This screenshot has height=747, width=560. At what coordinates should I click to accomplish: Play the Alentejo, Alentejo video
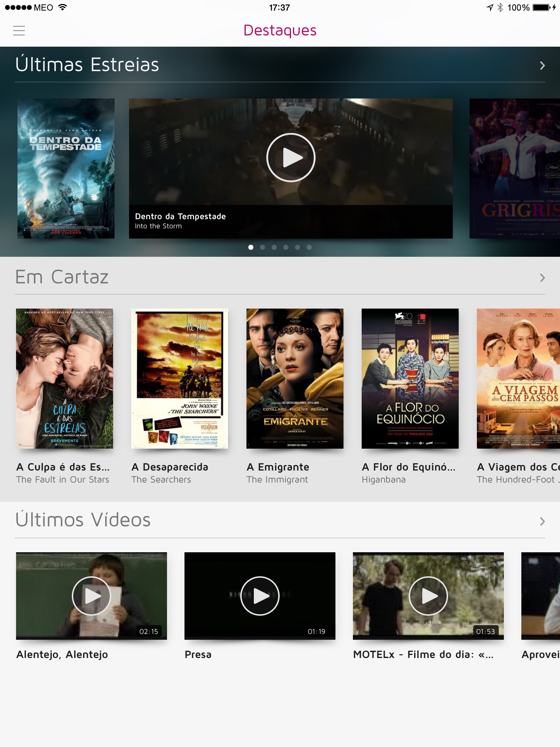click(x=92, y=596)
